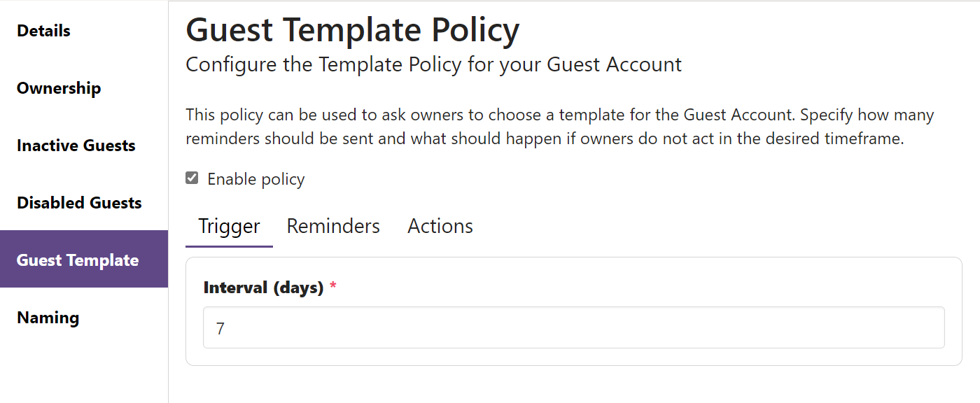Uncheck the Enable policy checkbox
This screenshot has height=403, width=980.
[x=191, y=178]
